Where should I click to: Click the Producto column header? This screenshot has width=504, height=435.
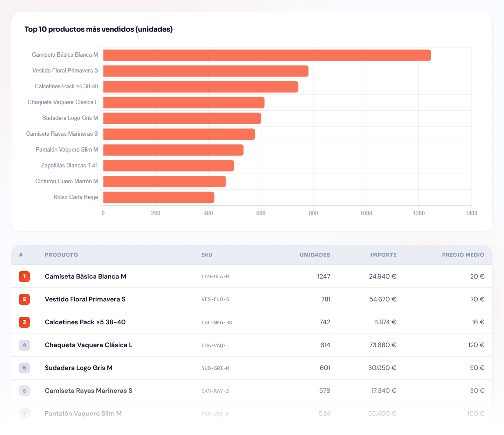click(x=61, y=255)
